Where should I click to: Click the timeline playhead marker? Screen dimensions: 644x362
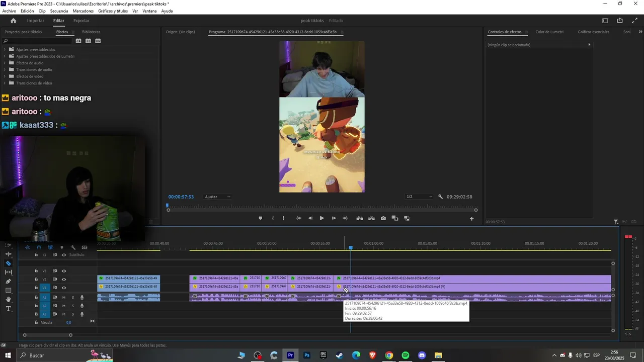(351, 247)
